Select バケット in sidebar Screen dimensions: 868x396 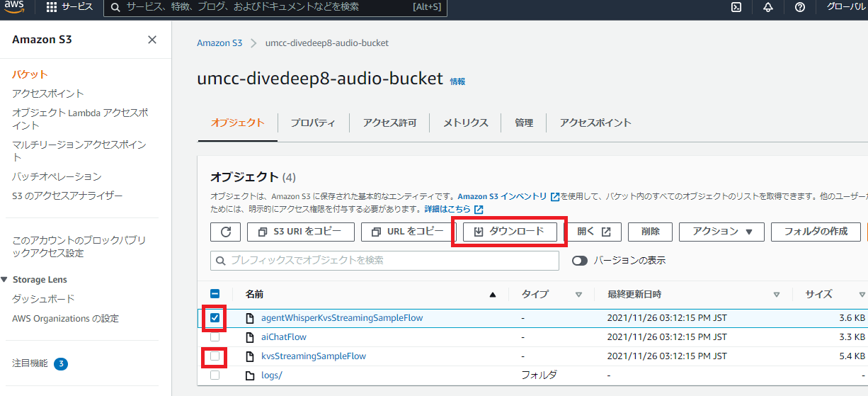tap(30, 74)
